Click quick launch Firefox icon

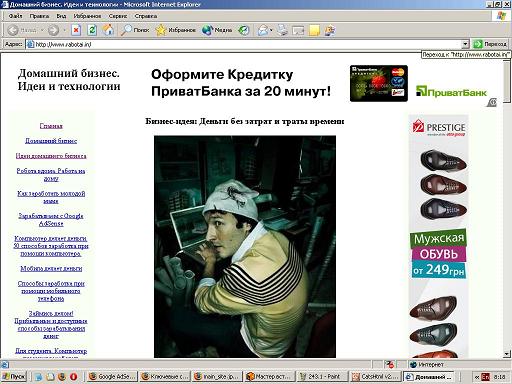coord(62,377)
